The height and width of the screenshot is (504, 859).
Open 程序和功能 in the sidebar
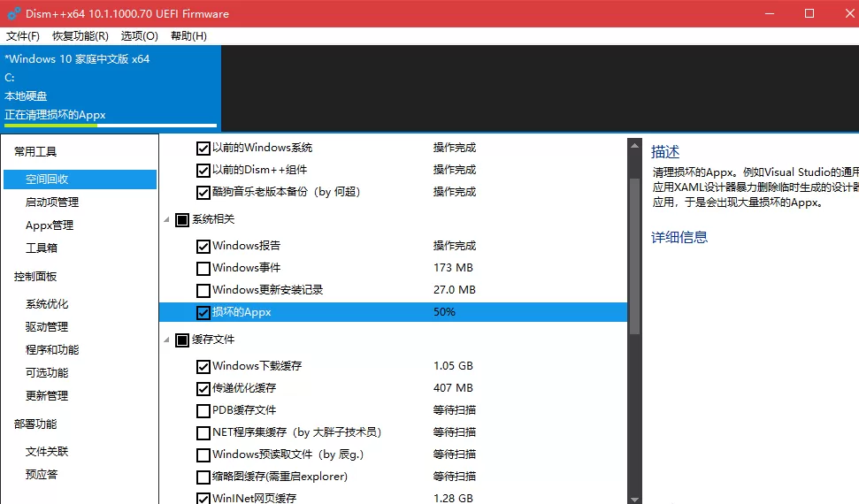52,350
